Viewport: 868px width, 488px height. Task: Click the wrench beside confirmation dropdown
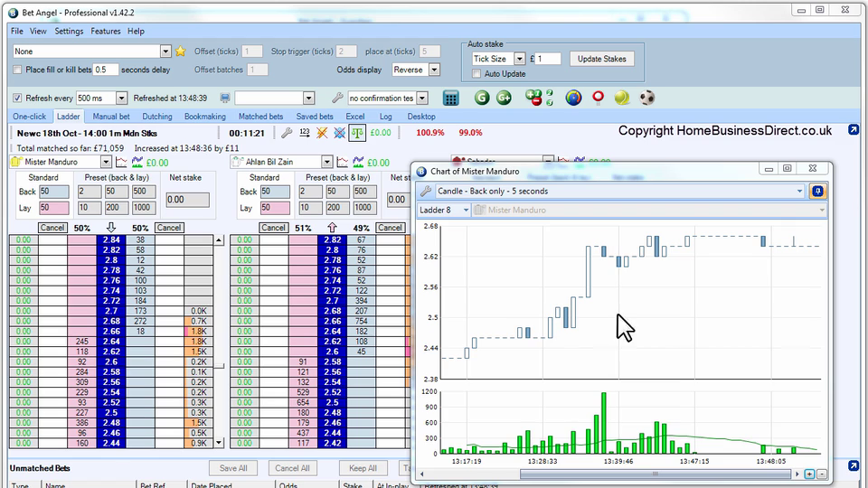tap(337, 98)
